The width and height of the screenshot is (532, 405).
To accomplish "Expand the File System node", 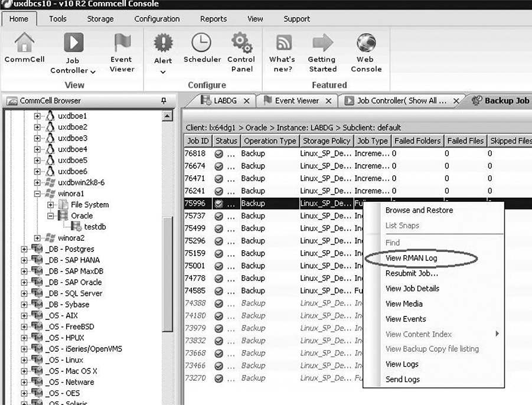I will (x=51, y=204).
